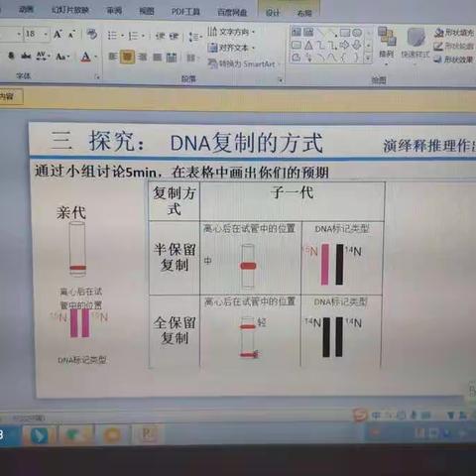Select the line arrow shape
This screenshot has width=476, height=476.
tap(332, 33)
